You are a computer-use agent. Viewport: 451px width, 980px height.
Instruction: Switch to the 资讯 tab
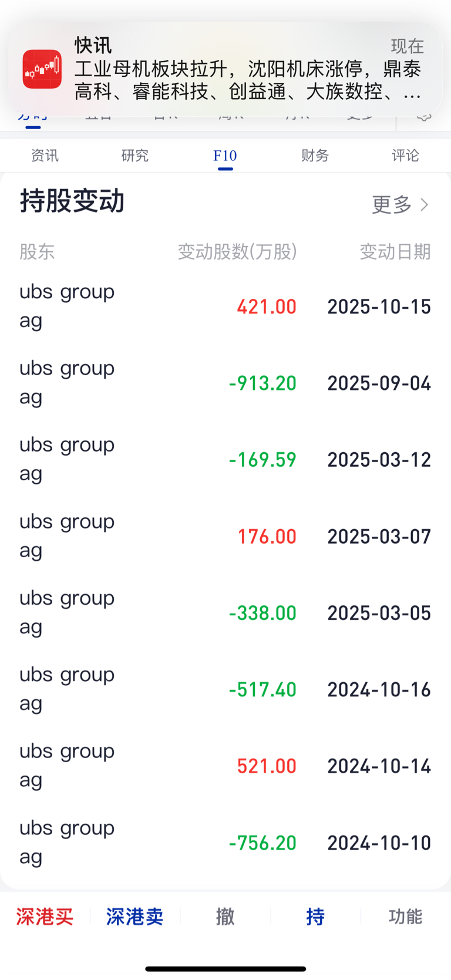point(45,156)
